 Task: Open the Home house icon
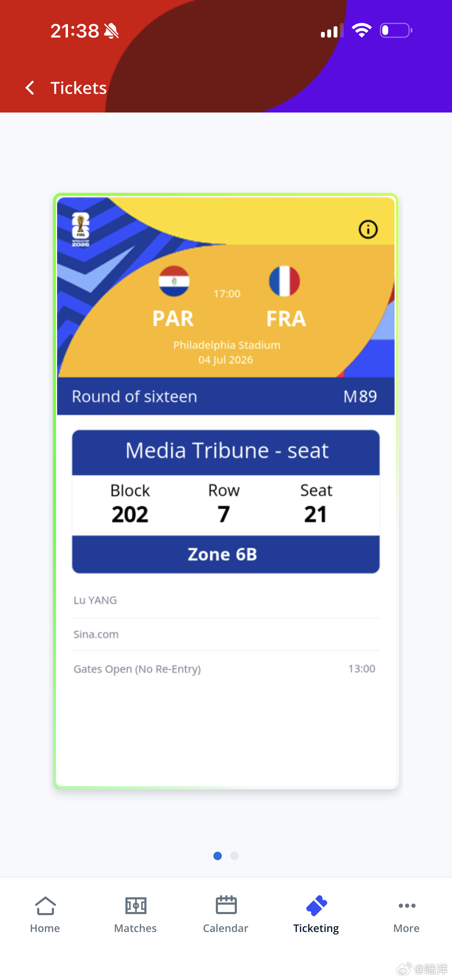click(x=45, y=905)
